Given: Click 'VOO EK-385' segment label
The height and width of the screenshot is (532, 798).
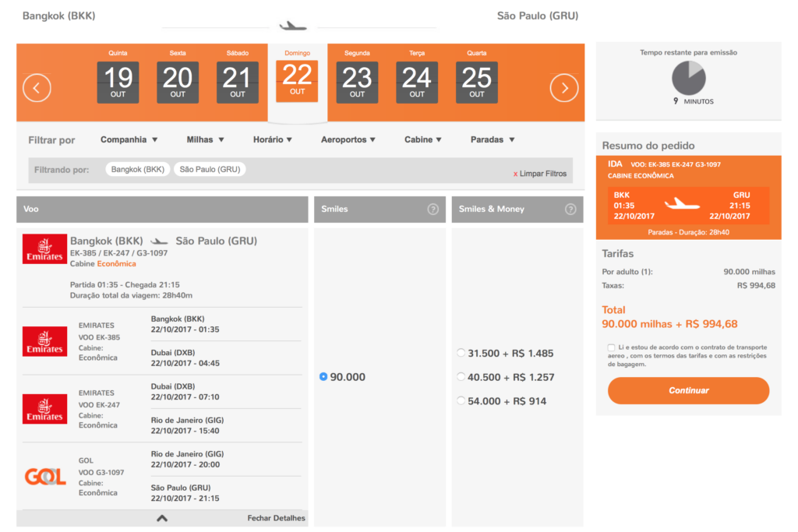Looking at the screenshot, I should click(x=99, y=337).
